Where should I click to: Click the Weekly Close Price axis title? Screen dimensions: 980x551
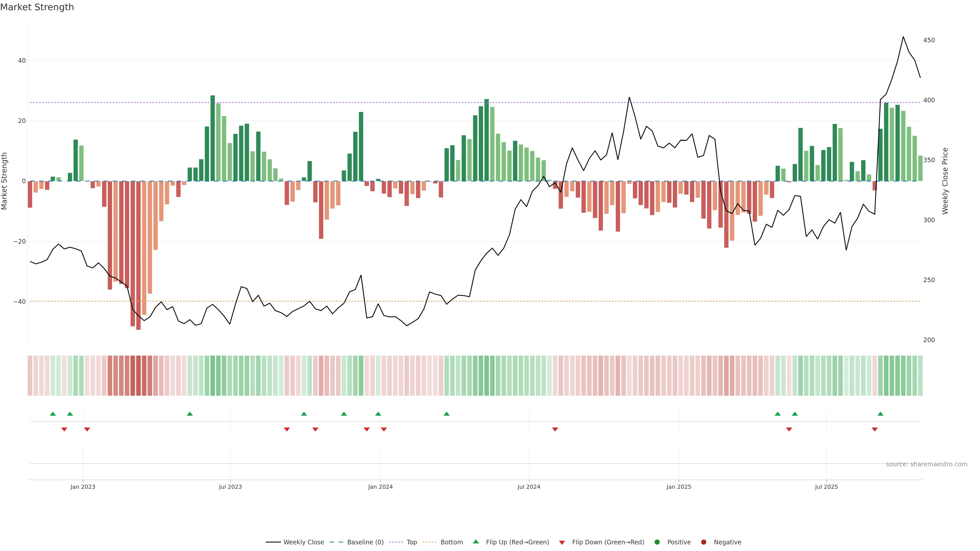click(945, 181)
